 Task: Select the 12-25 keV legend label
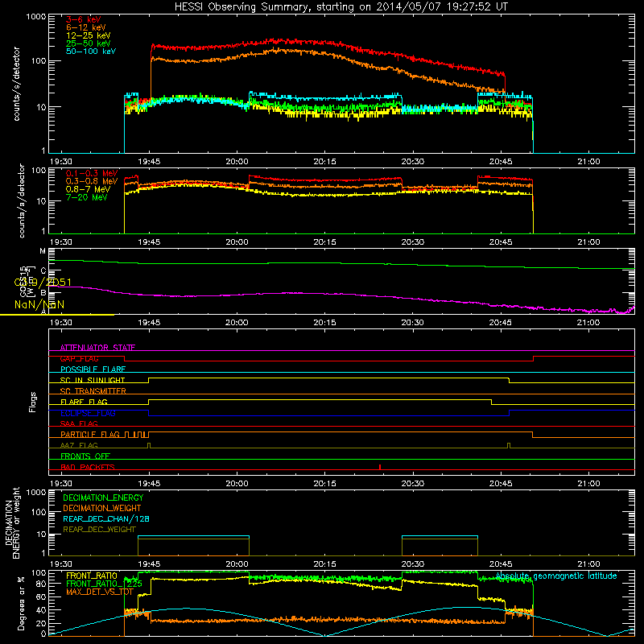(x=89, y=35)
